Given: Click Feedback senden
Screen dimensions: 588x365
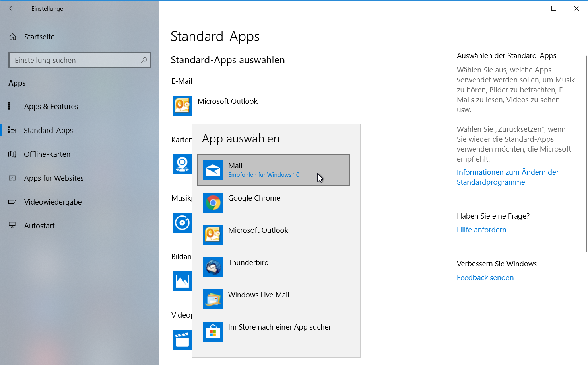Looking at the screenshot, I should pyautogui.click(x=485, y=277).
